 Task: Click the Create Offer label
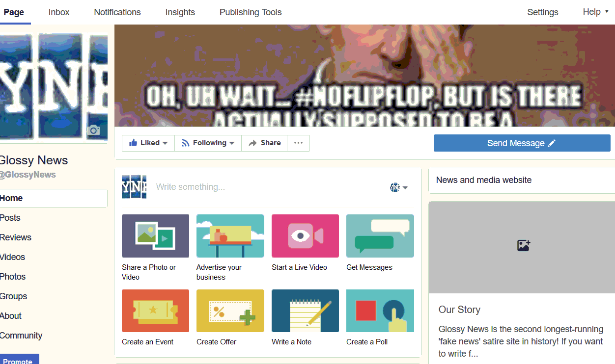point(216,342)
